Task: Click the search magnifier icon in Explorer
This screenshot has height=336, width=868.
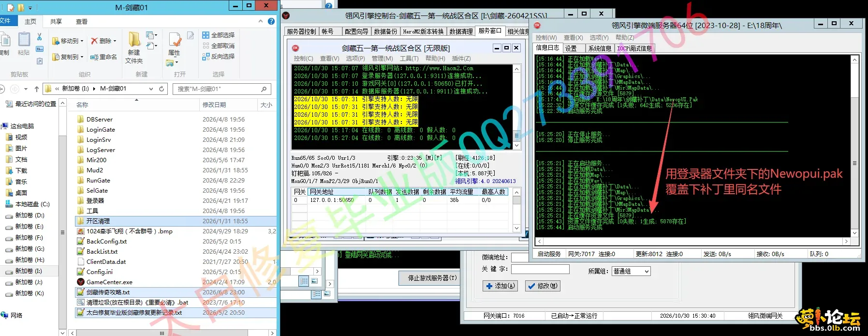Action: pos(264,89)
